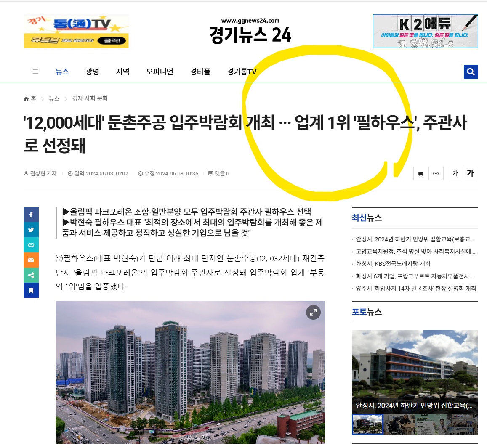The height and width of the screenshot is (448, 487).
Task: Click the blue search icon button
Action: (471, 72)
